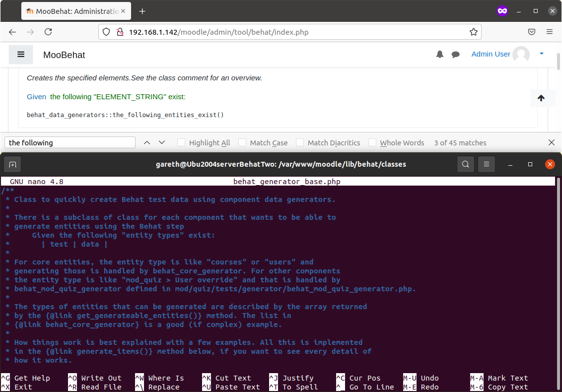Open a new browser tab

(142, 11)
